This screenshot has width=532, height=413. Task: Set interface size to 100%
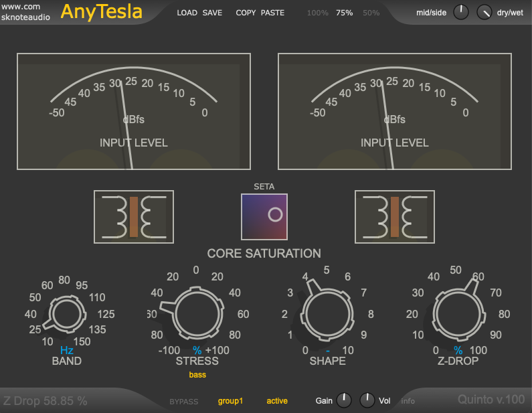[318, 13]
